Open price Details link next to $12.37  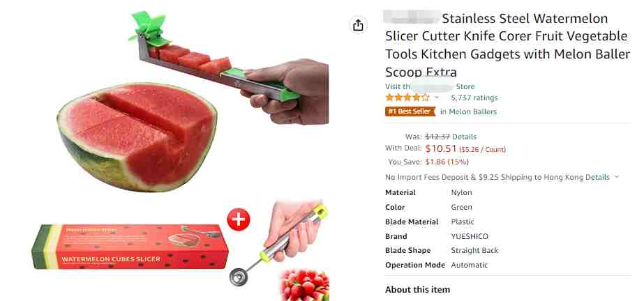point(464,137)
